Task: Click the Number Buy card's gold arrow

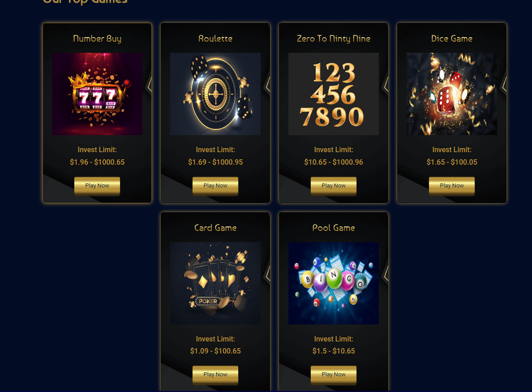Action: point(148,85)
